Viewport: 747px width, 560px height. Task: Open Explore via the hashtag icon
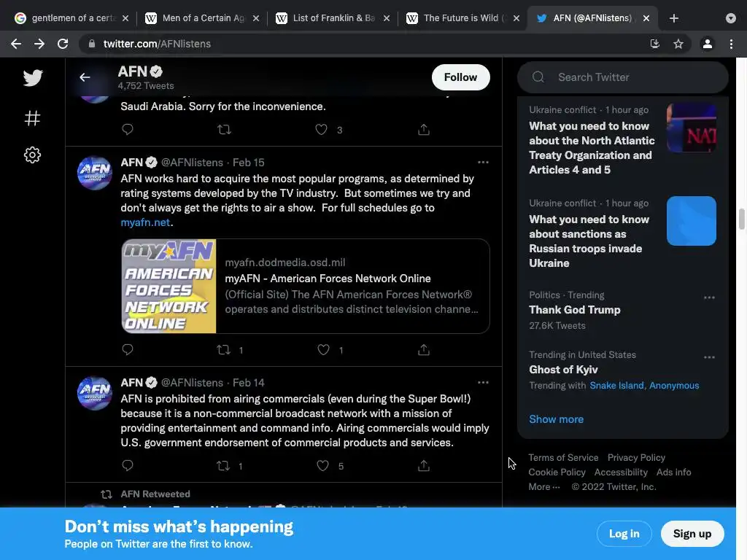(32, 117)
